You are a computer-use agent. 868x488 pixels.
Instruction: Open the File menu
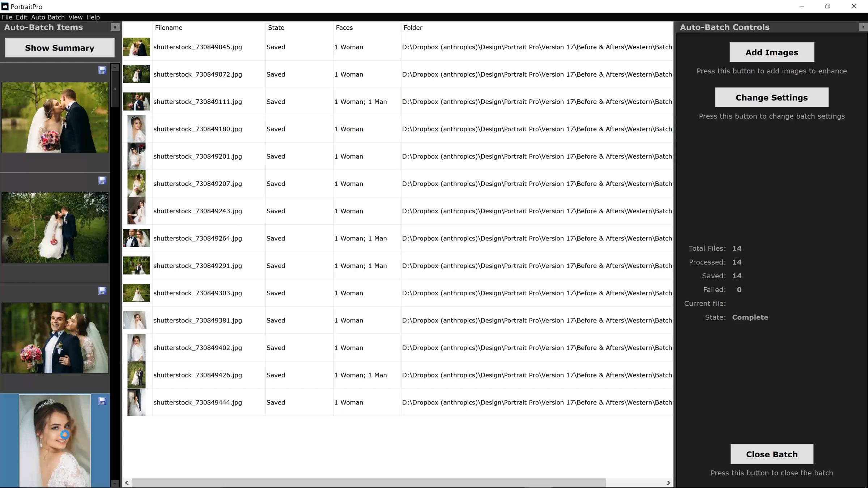pyautogui.click(x=7, y=17)
